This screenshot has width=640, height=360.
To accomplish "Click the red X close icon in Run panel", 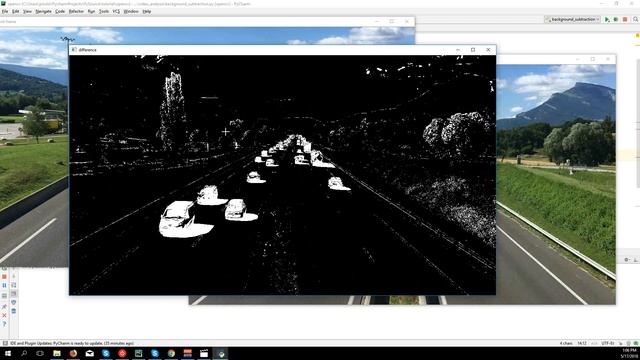I will (x=4, y=316).
